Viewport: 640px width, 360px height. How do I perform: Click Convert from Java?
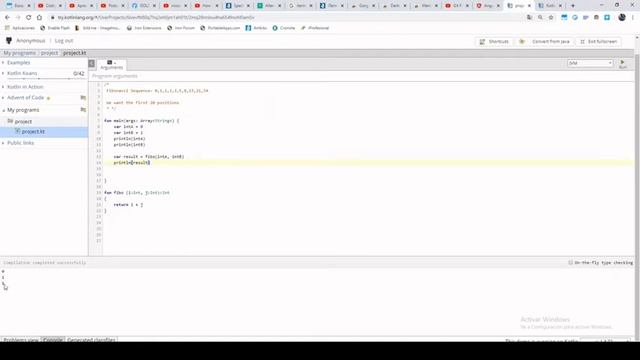(545, 42)
